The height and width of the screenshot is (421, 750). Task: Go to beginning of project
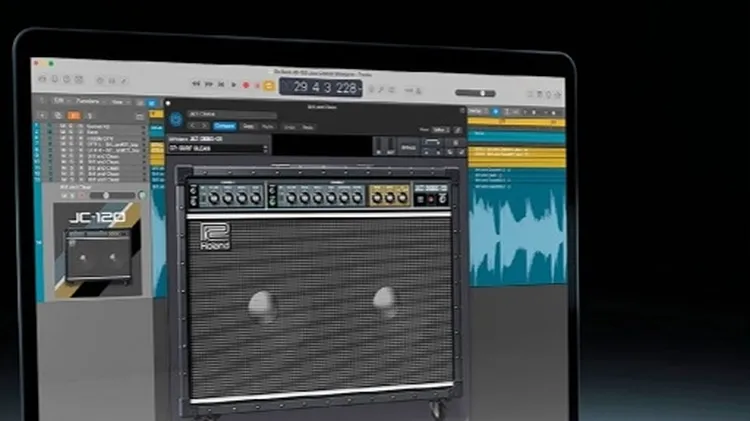point(221,85)
